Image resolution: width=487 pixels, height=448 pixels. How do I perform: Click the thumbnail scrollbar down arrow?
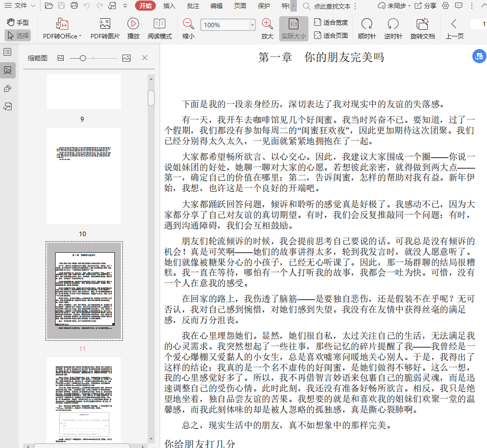151,439
